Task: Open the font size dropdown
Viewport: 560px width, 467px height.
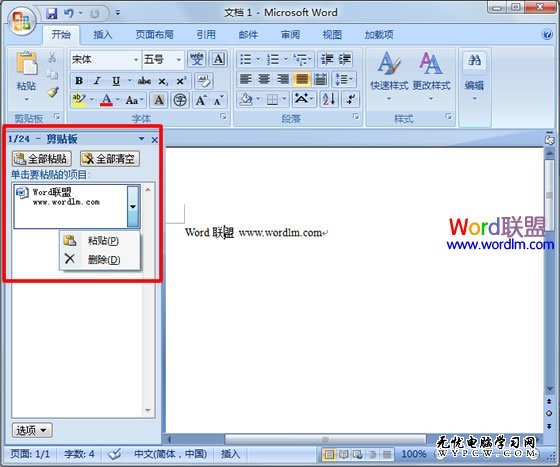Action: pos(179,59)
